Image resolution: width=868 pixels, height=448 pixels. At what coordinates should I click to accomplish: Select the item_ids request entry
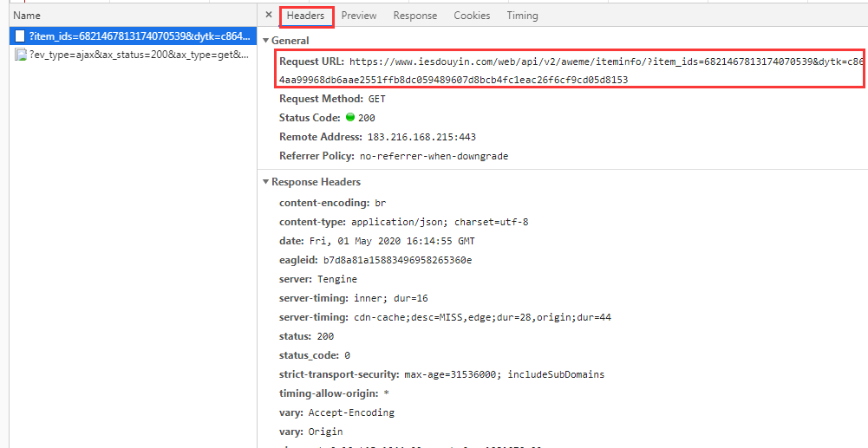point(139,36)
